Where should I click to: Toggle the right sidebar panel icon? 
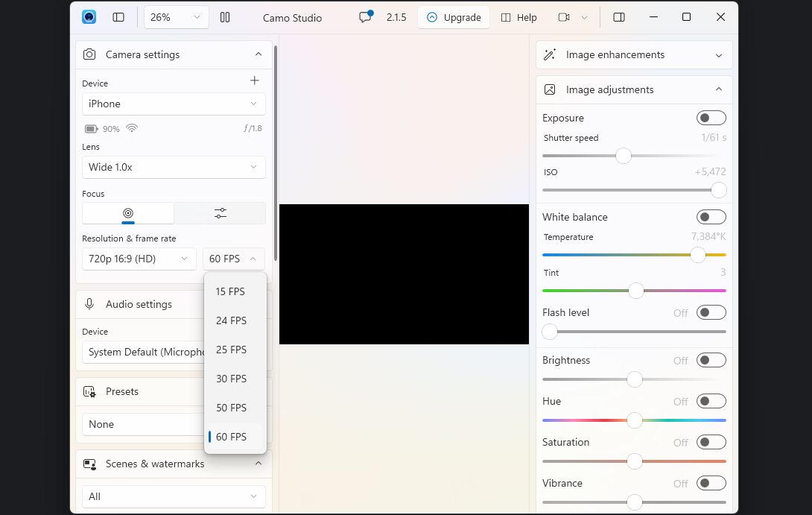(619, 17)
